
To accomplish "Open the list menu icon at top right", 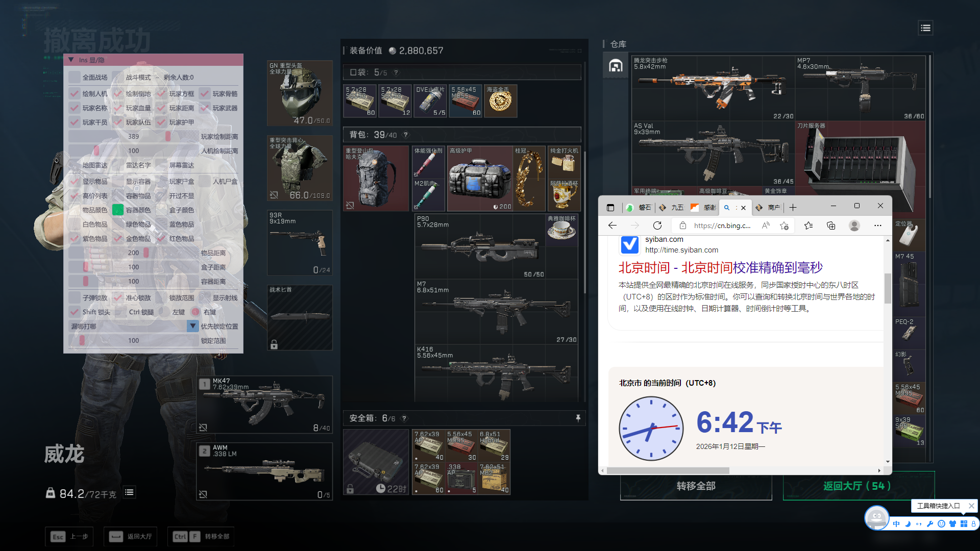I will coord(925,28).
